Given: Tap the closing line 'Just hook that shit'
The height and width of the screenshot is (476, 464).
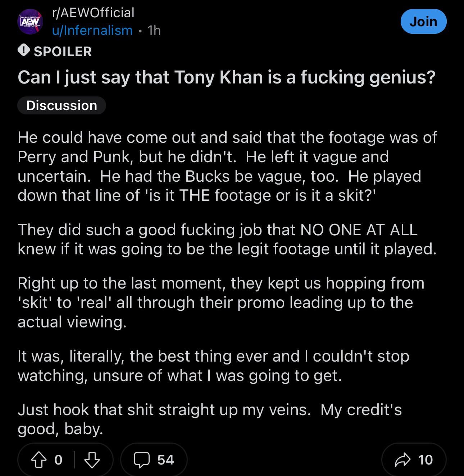Looking at the screenshot, I should click(209, 419).
